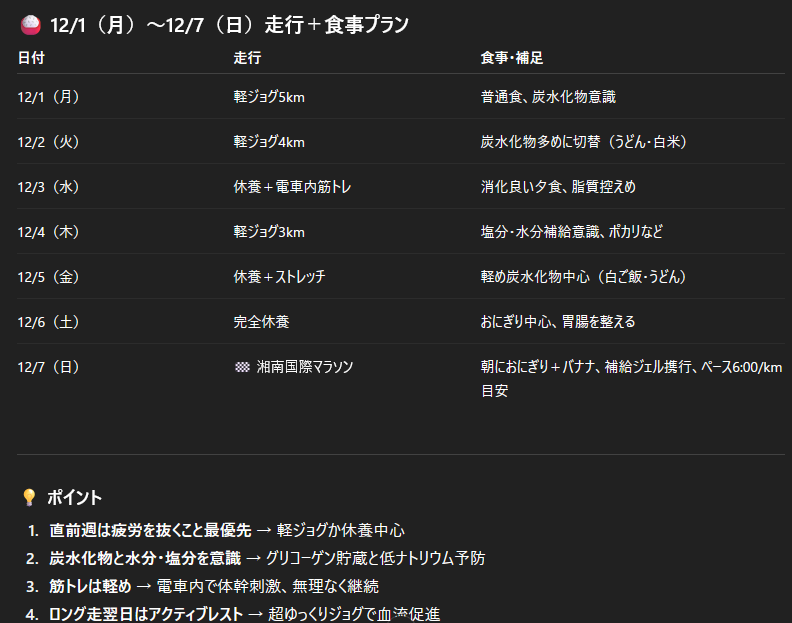Click the 軽ジョグ3km cell

(x=269, y=232)
